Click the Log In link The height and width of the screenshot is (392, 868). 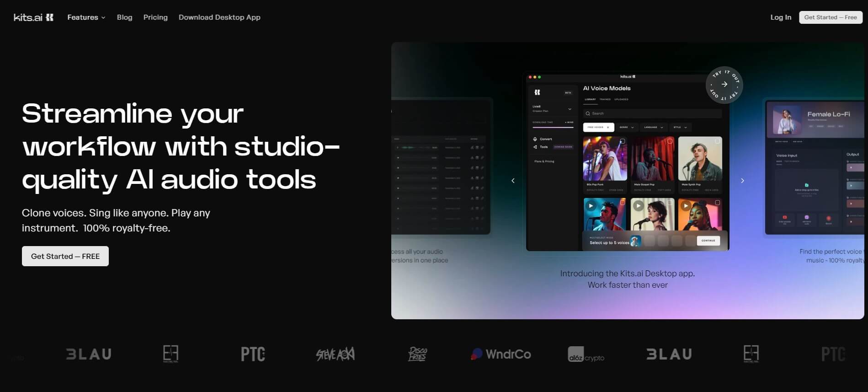tap(781, 17)
